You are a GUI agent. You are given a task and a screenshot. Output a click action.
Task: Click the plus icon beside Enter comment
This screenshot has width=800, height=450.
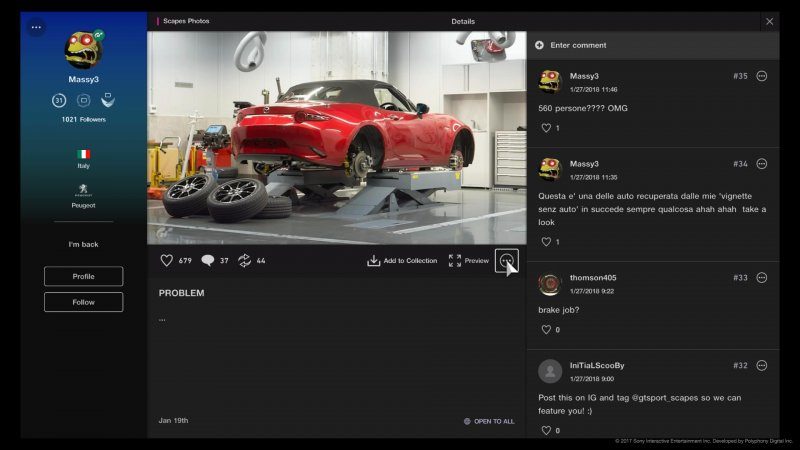point(540,45)
